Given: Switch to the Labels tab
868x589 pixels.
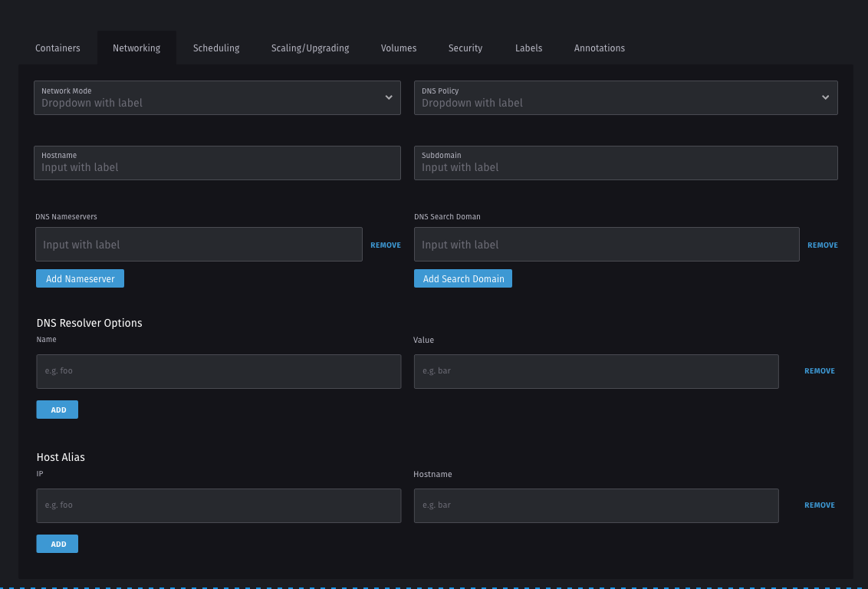Looking at the screenshot, I should tap(528, 48).
